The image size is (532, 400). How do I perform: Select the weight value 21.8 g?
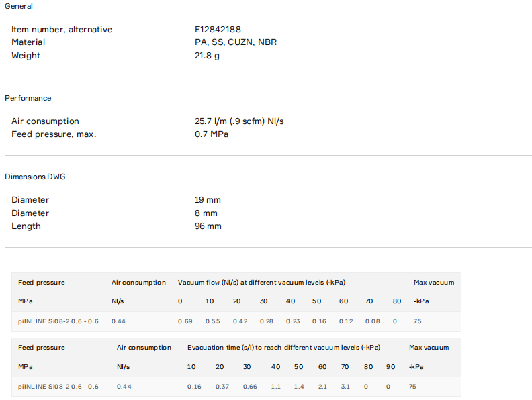[x=207, y=56]
